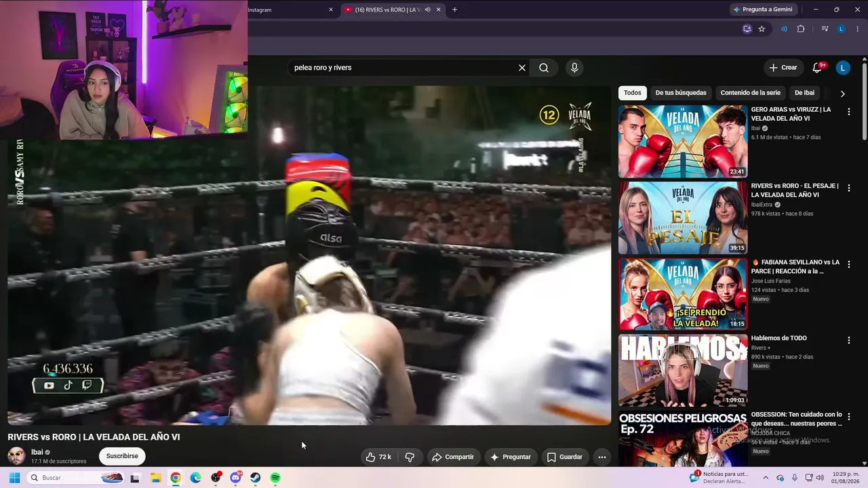Open options for FABIANA SEVILLANO vs LA PARCE
This screenshot has width=868, height=488.
point(848,264)
